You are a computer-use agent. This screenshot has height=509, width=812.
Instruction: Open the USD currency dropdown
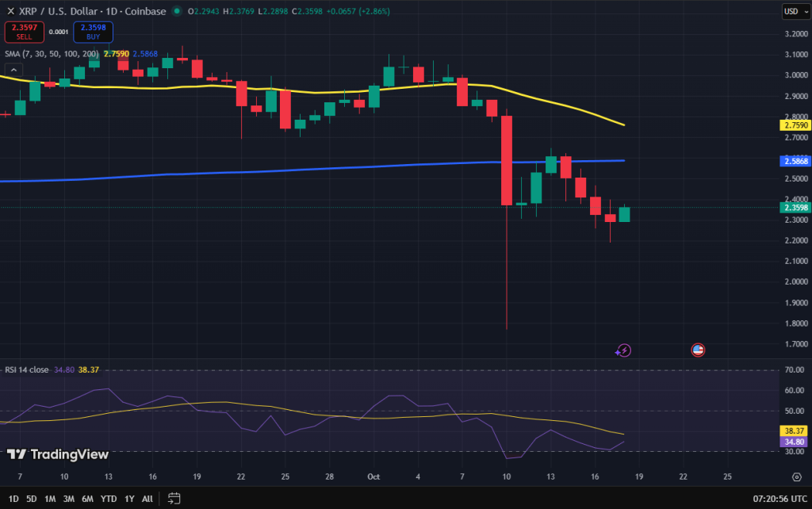coord(795,11)
